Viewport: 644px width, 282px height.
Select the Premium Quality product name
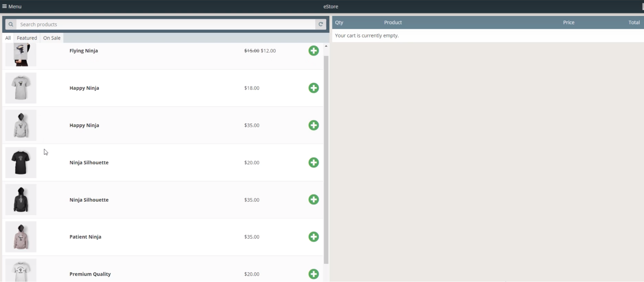coord(90,274)
